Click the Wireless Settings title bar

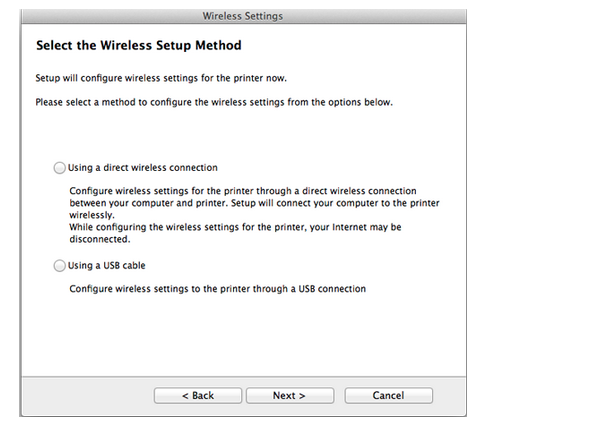(x=243, y=16)
